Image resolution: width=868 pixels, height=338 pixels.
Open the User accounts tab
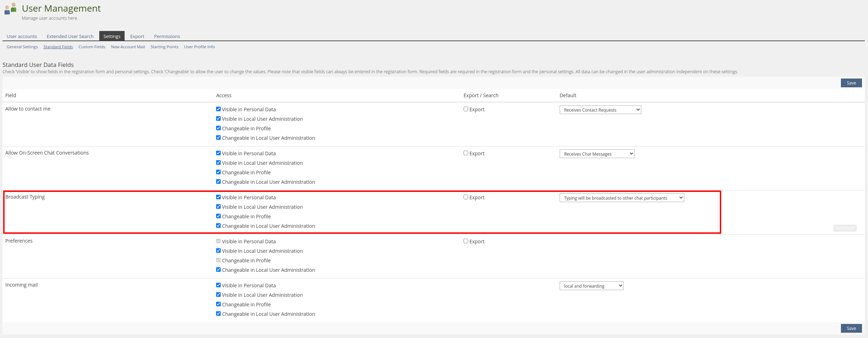[x=22, y=36]
